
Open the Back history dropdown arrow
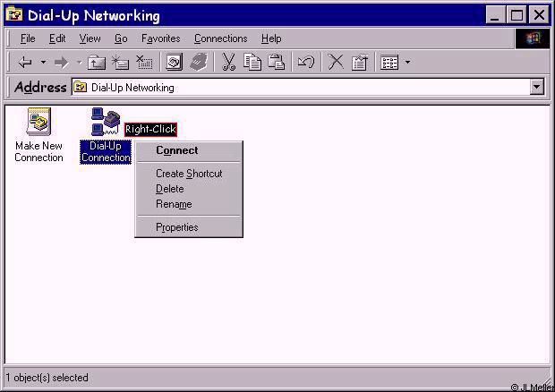click(x=43, y=63)
